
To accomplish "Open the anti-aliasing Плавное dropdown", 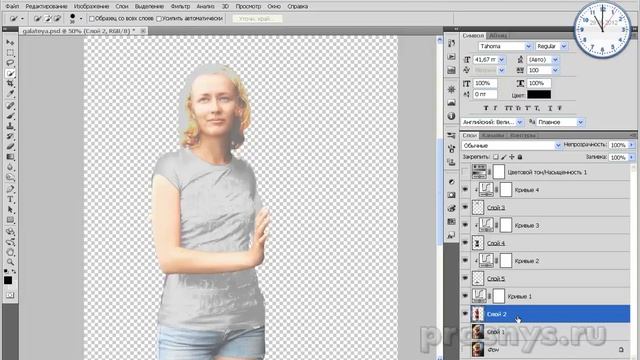I will click(580, 122).
